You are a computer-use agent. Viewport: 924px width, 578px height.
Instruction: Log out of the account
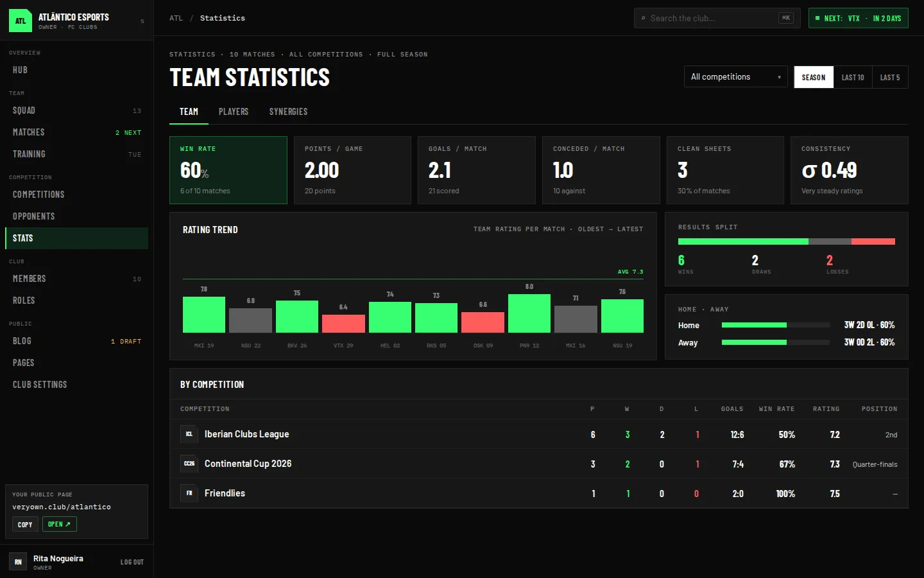[x=132, y=562]
